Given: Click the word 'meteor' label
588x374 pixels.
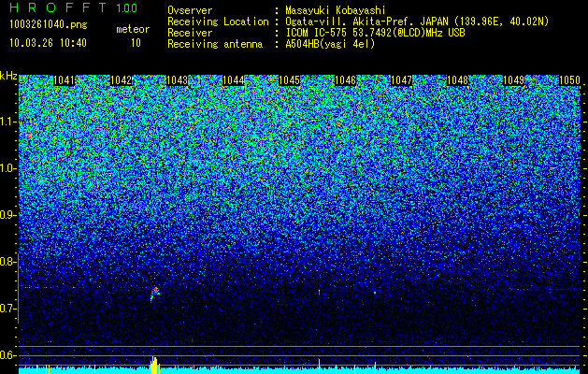Looking at the screenshot, I should [x=133, y=29].
